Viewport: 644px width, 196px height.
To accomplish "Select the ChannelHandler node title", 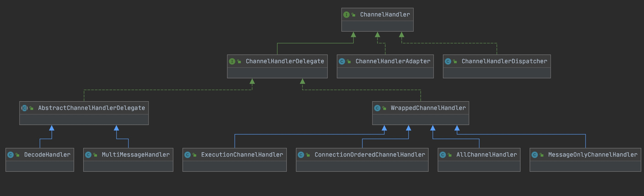I will 385,15.
